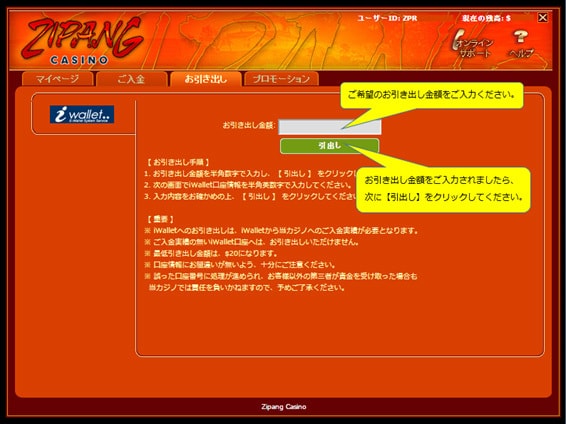This screenshot has height=424, width=566.
Task: Click the Zipang Casino footer text
Action: pyautogui.click(x=284, y=407)
